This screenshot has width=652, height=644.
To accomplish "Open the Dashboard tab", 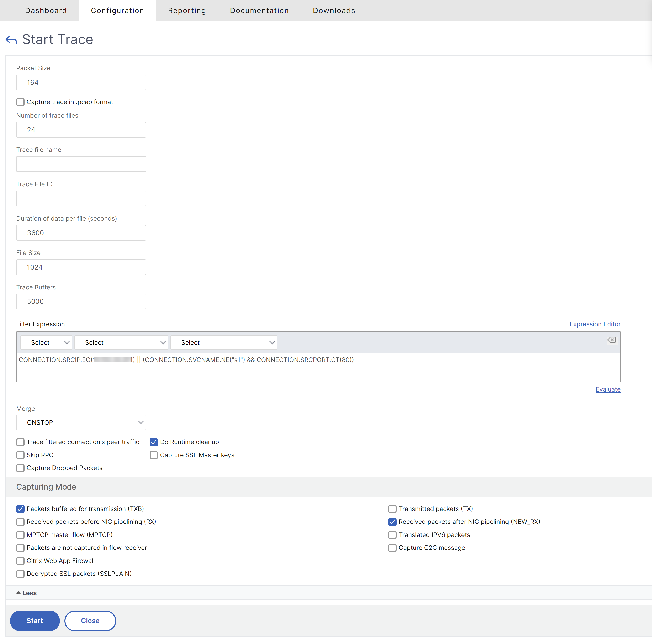I will coord(46,10).
